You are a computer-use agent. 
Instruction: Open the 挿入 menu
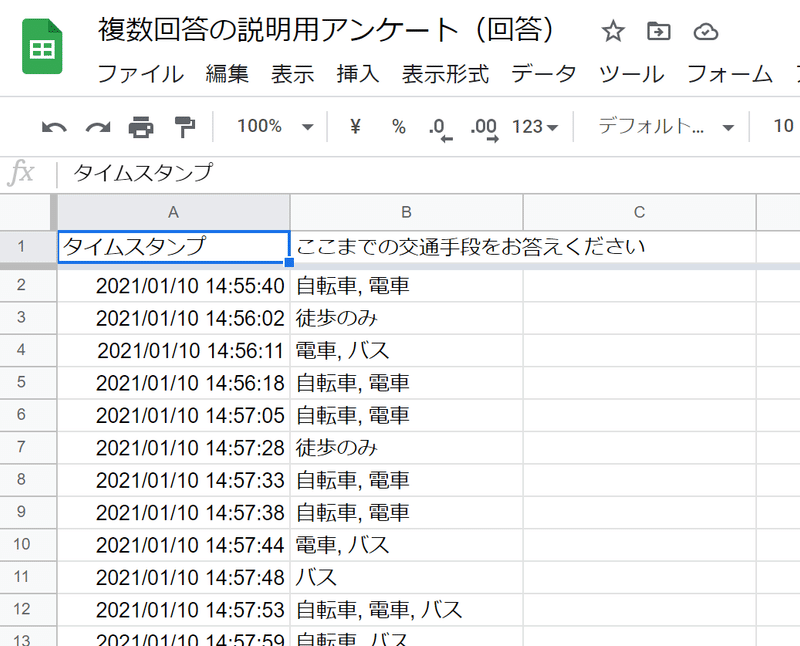358,74
